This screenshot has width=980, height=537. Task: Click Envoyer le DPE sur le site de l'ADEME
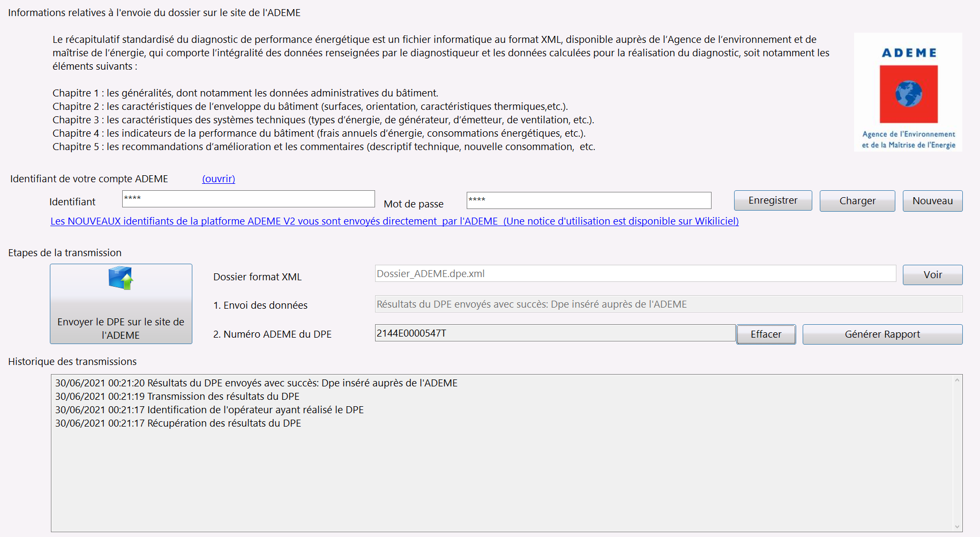pos(121,304)
